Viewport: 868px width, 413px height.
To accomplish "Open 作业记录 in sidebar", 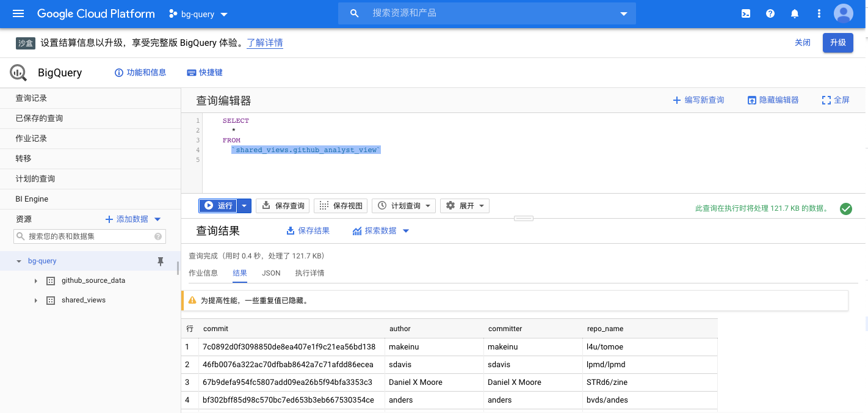I will (90, 139).
